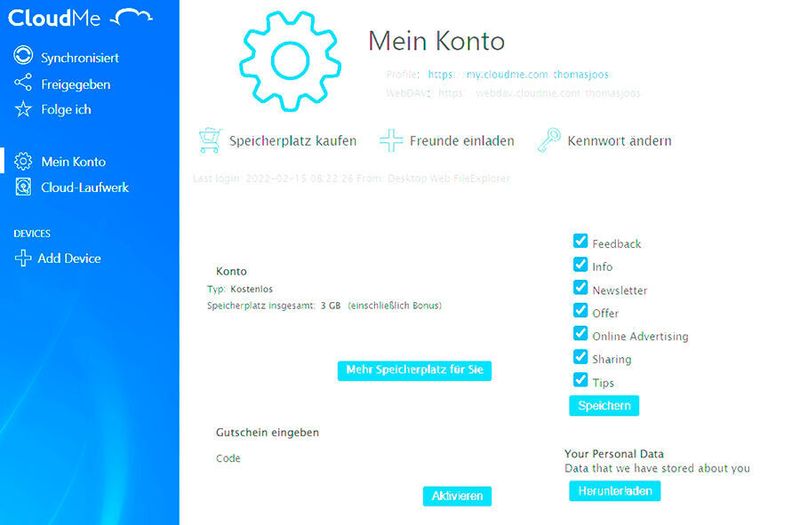The image size is (800, 525).
Task: Toggle the Sharing checkbox
Action: click(x=580, y=356)
